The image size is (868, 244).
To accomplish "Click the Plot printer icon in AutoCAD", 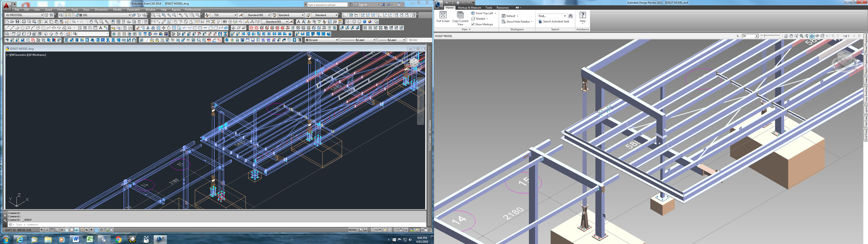I will click(24, 22).
